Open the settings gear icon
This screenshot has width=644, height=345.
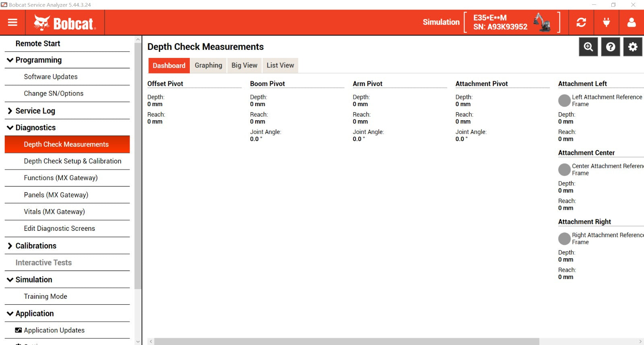click(x=632, y=47)
